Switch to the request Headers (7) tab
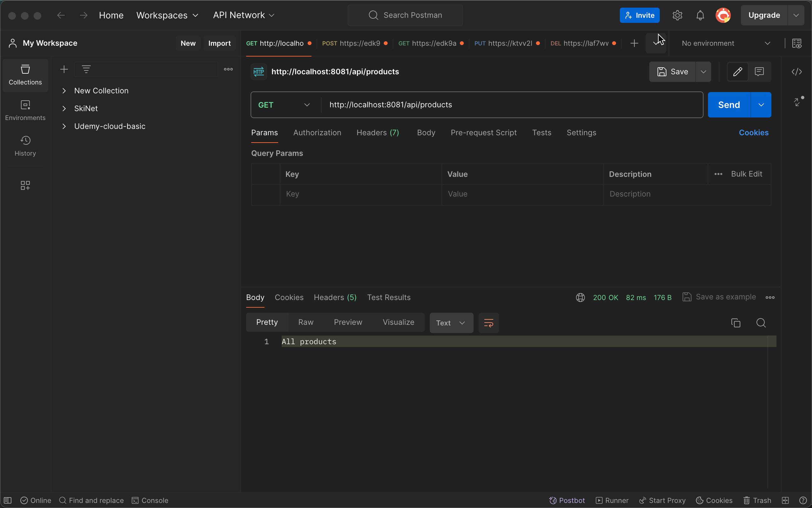 [378, 133]
